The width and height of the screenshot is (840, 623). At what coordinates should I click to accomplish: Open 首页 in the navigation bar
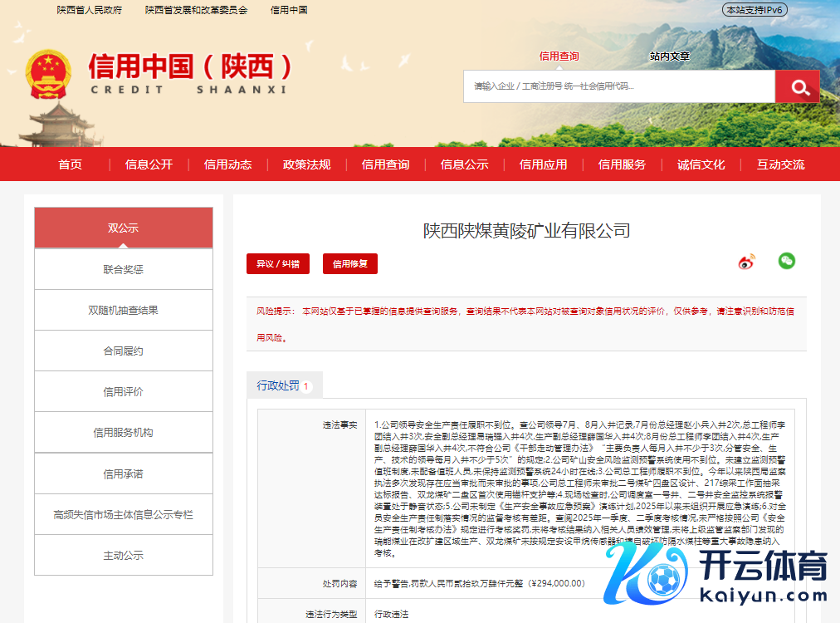[x=71, y=164]
